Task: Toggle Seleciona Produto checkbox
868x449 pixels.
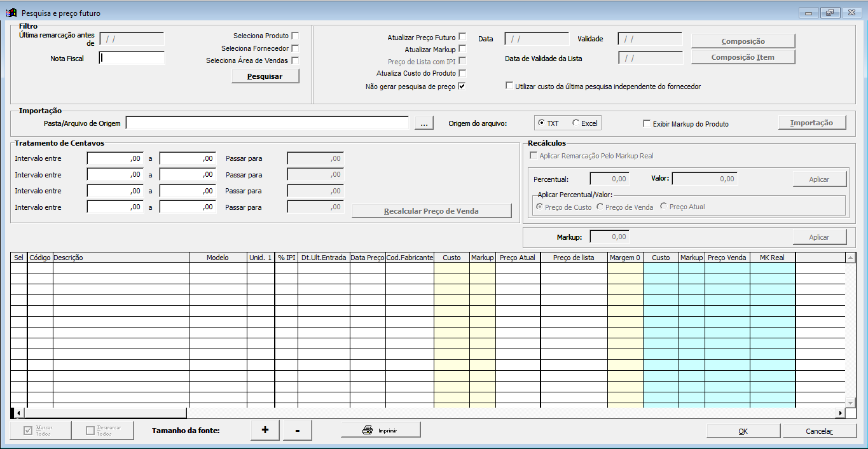Action: [295, 36]
